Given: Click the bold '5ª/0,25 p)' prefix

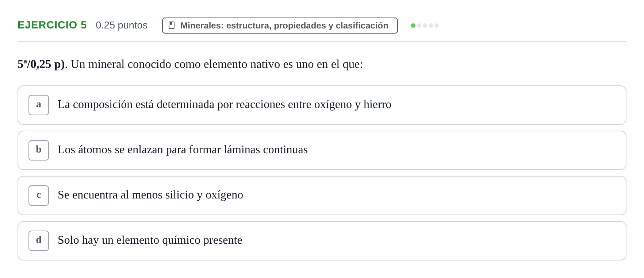Looking at the screenshot, I should click(41, 64).
